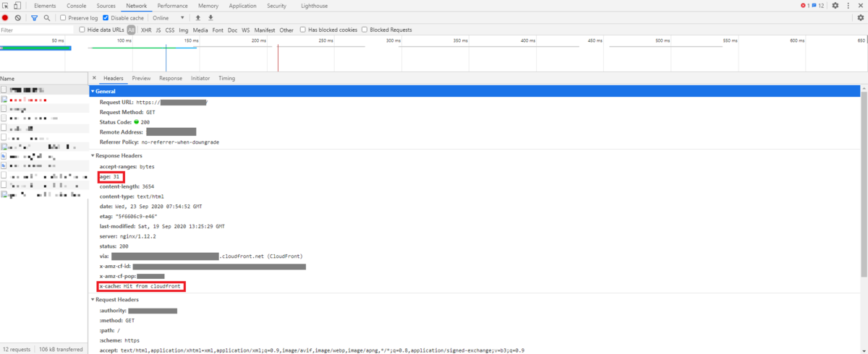Open the Security panel
The height and width of the screenshot is (354, 868).
[x=276, y=6]
